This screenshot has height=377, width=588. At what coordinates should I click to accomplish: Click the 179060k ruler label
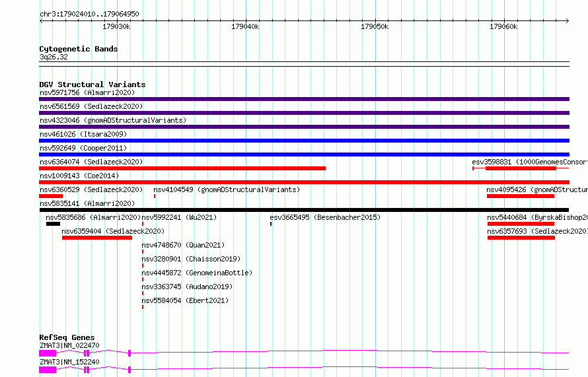(x=503, y=26)
